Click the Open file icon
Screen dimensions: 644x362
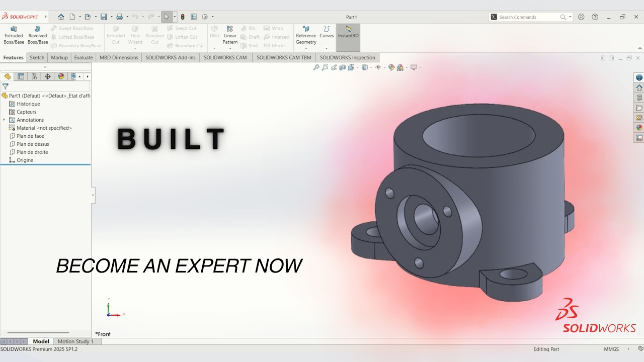88,17
